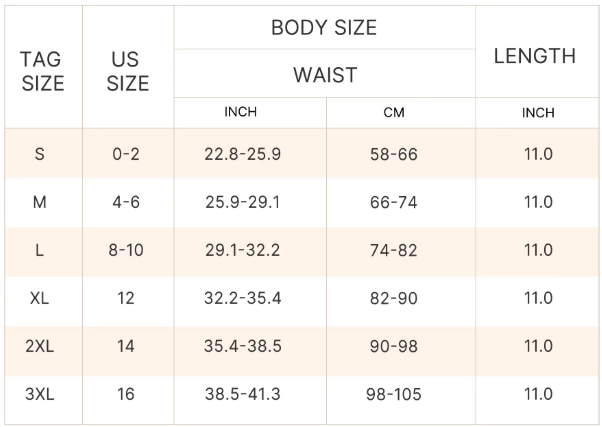Click the 11.0 length in the 3XL row
This screenshot has height=427, width=602.
coord(538,394)
